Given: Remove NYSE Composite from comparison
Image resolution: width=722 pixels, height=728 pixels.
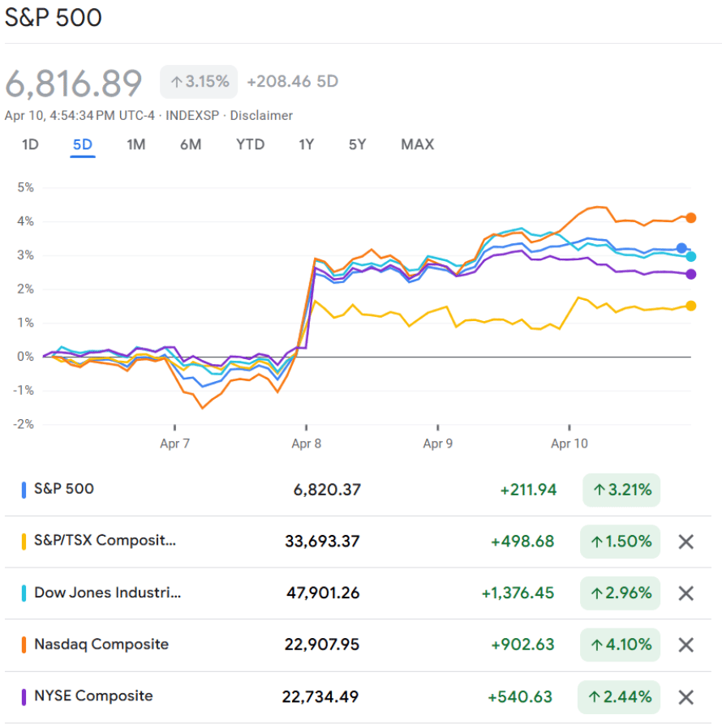Looking at the screenshot, I should 685,697.
